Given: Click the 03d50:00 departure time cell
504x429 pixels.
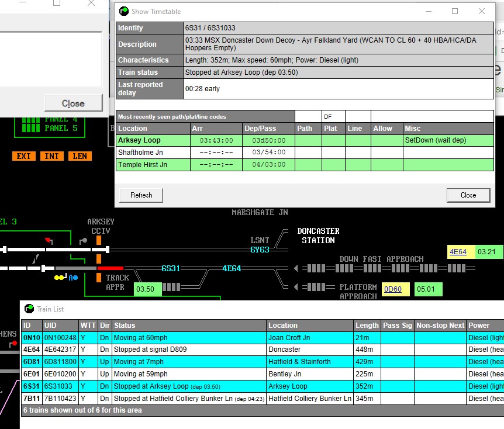Looking at the screenshot, I should point(268,140).
